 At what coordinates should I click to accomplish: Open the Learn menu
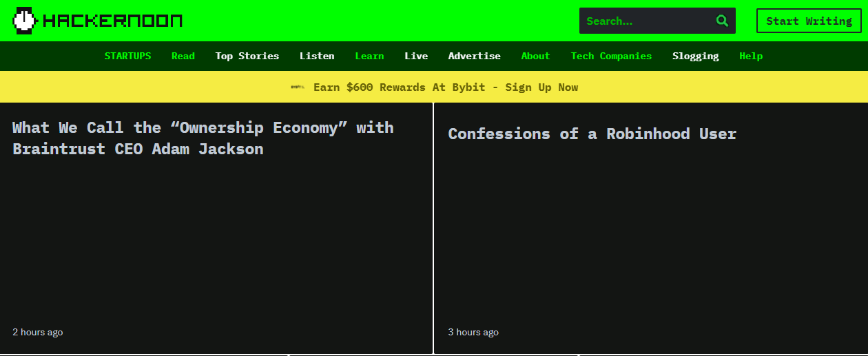pyautogui.click(x=369, y=56)
